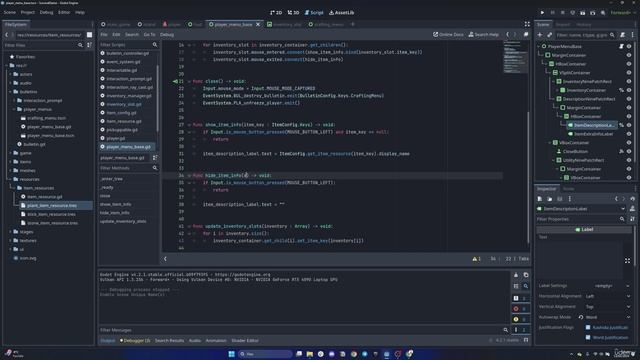The height and width of the screenshot is (360, 640).
Task: Click the sort scripts toggle next to player_menu_base.gd
Action: click(x=155, y=158)
